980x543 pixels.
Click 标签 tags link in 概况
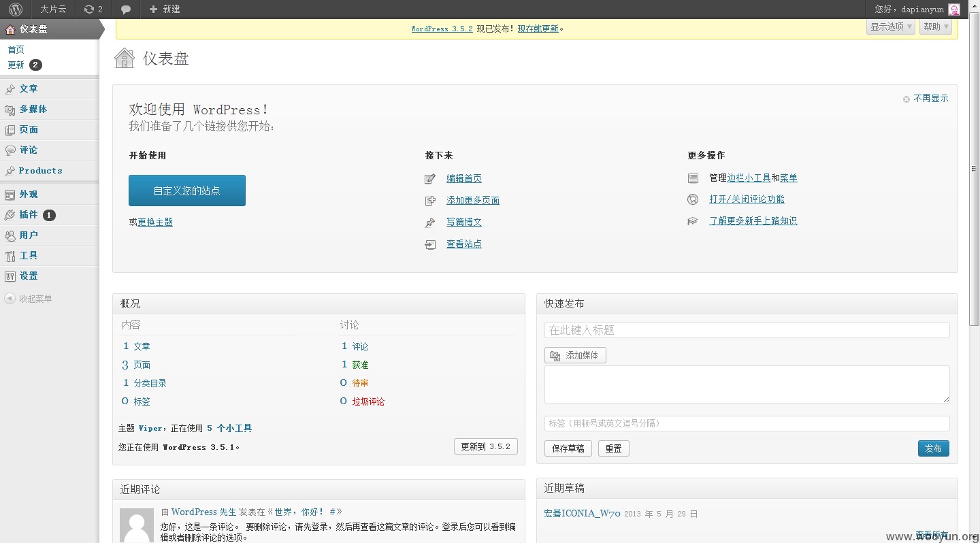point(142,401)
